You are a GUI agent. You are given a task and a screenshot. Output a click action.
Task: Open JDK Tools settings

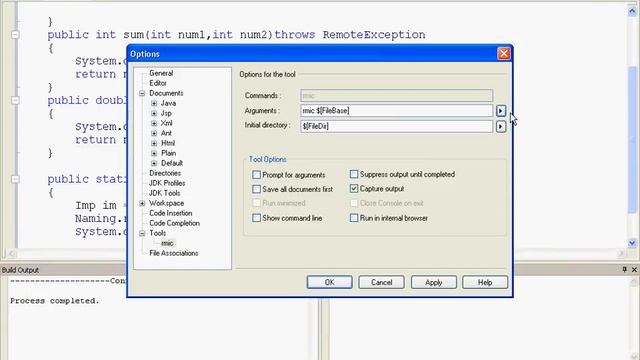(x=164, y=193)
